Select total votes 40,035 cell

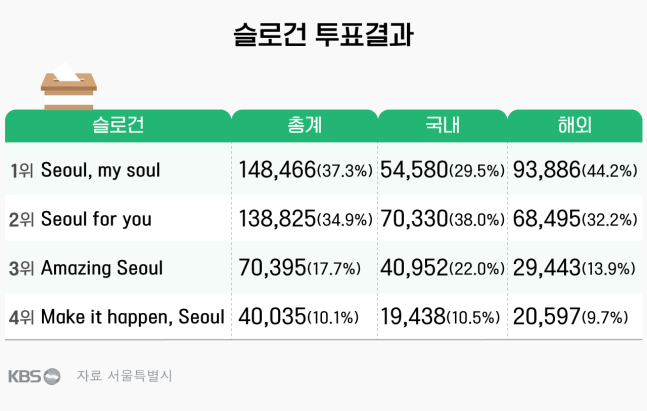(299, 317)
